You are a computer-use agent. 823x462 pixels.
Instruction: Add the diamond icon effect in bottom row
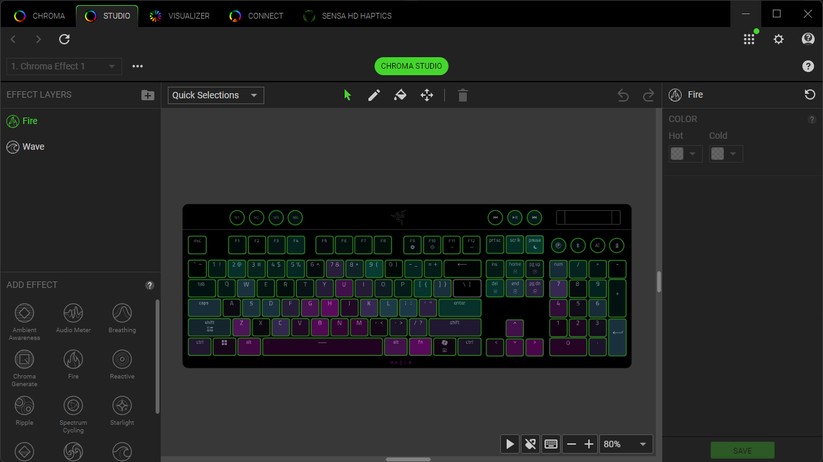[x=24, y=452]
